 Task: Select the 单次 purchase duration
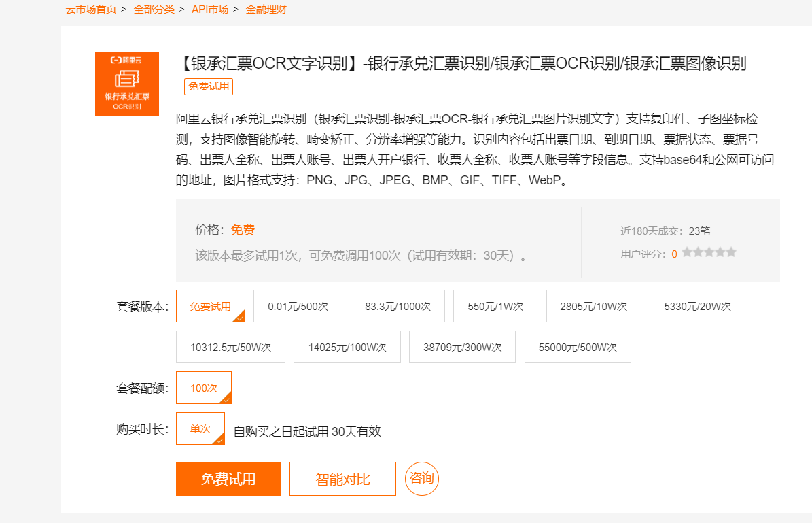[x=200, y=428]
